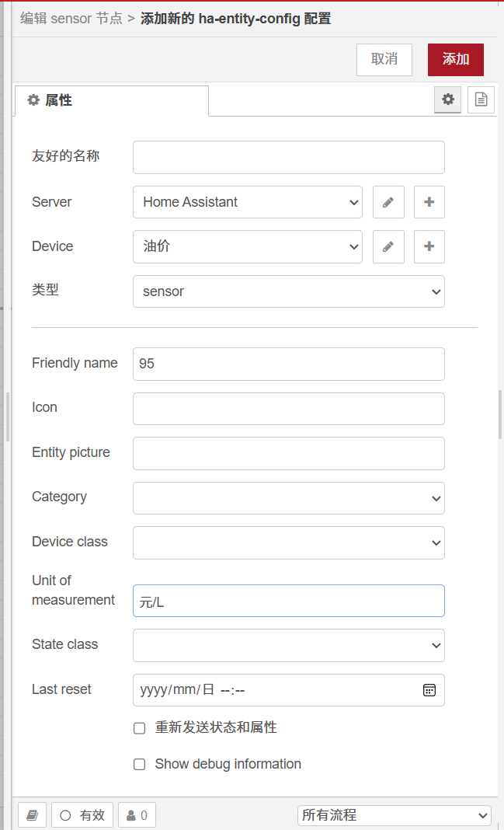Click the user count icon button
Screen dimensions: 504x830
tap(137, 815)
